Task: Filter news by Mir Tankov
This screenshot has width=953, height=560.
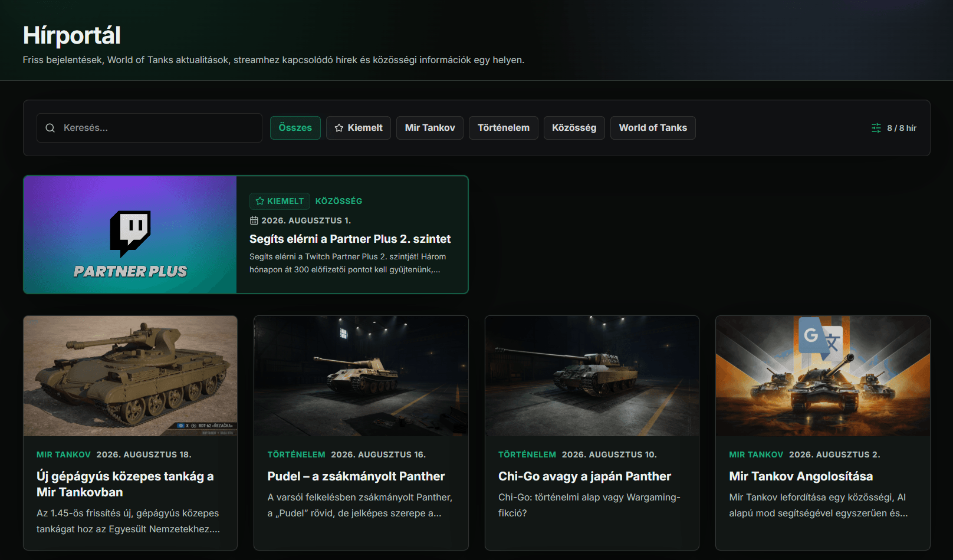Action: (x=430, y=128)
